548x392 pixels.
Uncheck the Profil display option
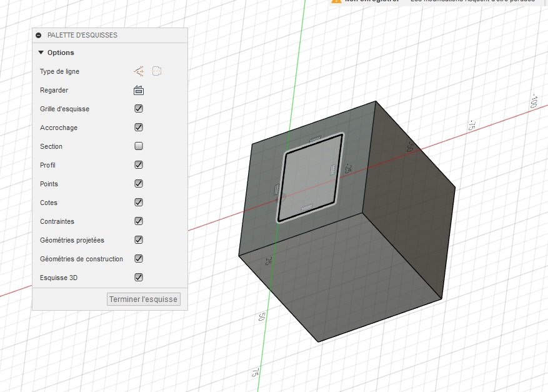(x=139, y=164)
